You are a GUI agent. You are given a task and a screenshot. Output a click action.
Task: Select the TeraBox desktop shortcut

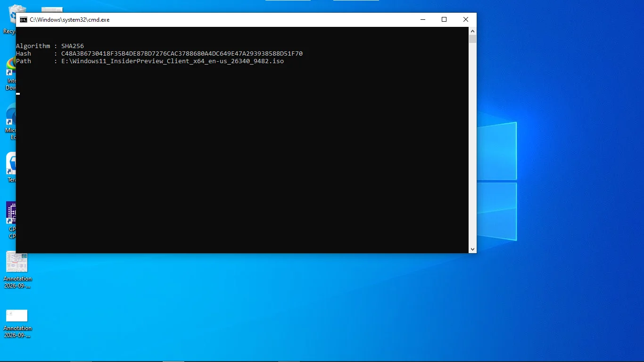point(11,167)
